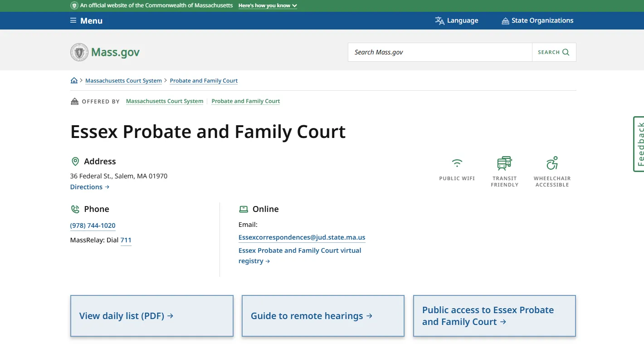Click the Address location pin icon
Image resolution: width=644 pixels, height=344 pixels.
(75, 162)
